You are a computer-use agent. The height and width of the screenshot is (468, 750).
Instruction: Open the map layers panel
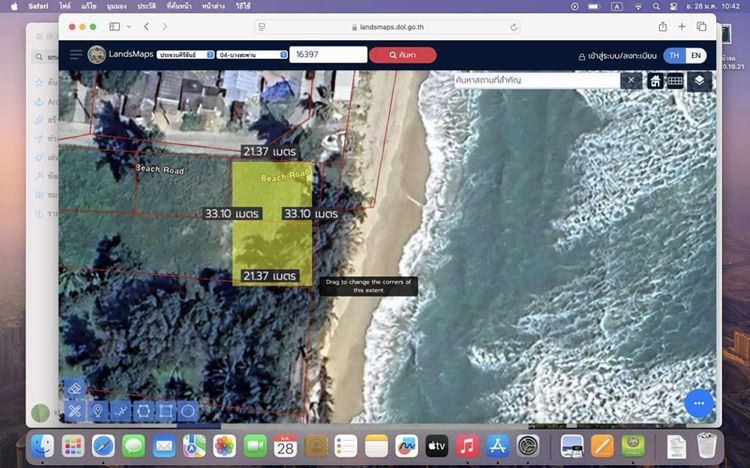[700, 81]
